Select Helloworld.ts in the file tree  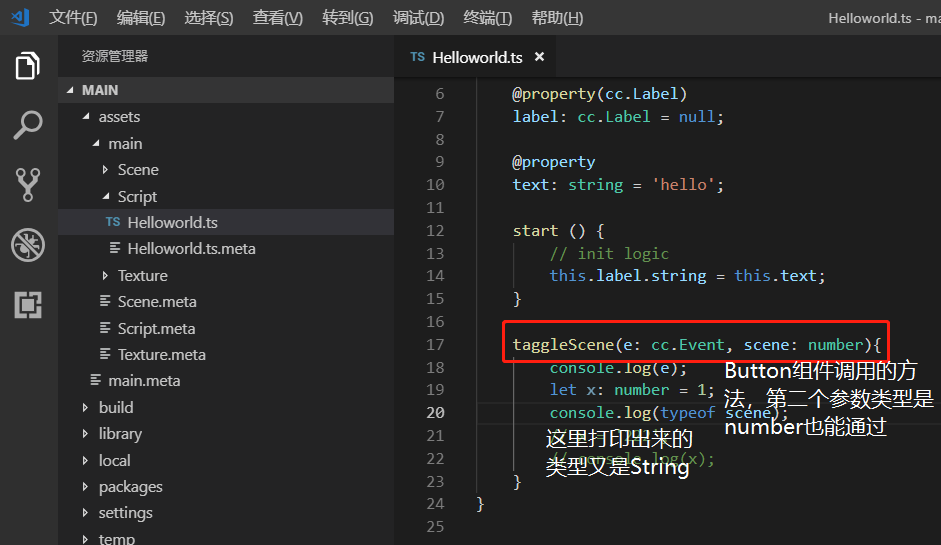click(172, 222)
